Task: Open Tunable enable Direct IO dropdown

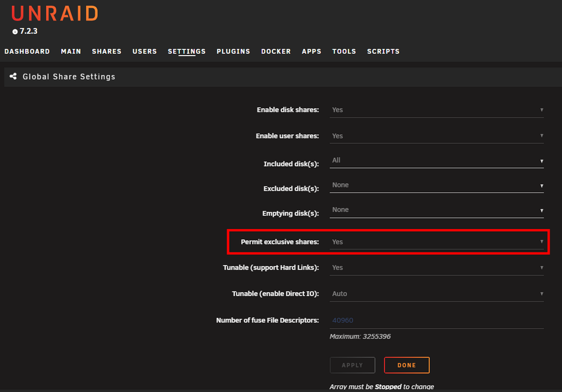Action: coord(437,294)
